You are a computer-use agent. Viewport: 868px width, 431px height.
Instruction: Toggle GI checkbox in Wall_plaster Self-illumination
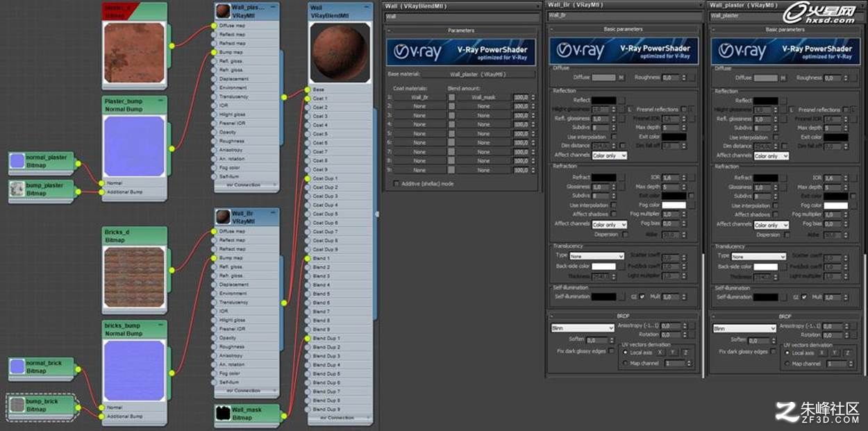click(x=804, y=296)
